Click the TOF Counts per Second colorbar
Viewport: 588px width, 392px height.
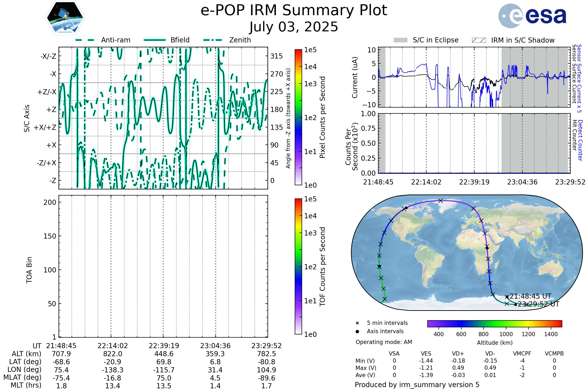pos(298,267)
